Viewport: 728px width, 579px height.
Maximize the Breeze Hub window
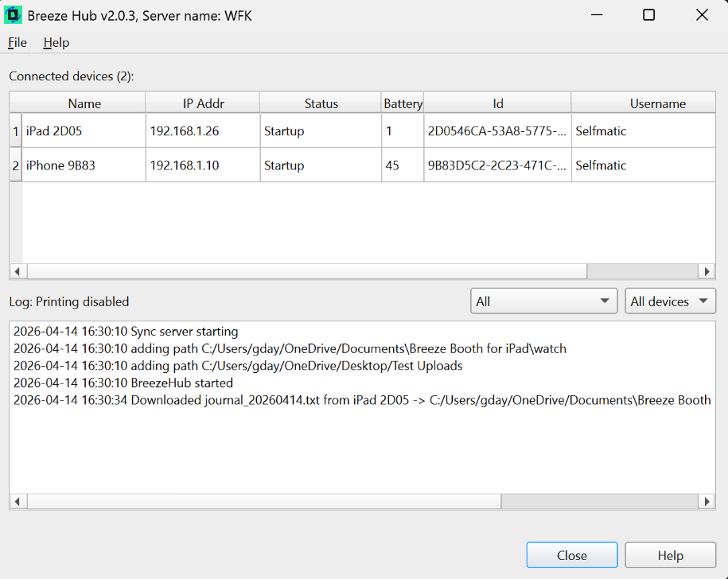(648, 15)
